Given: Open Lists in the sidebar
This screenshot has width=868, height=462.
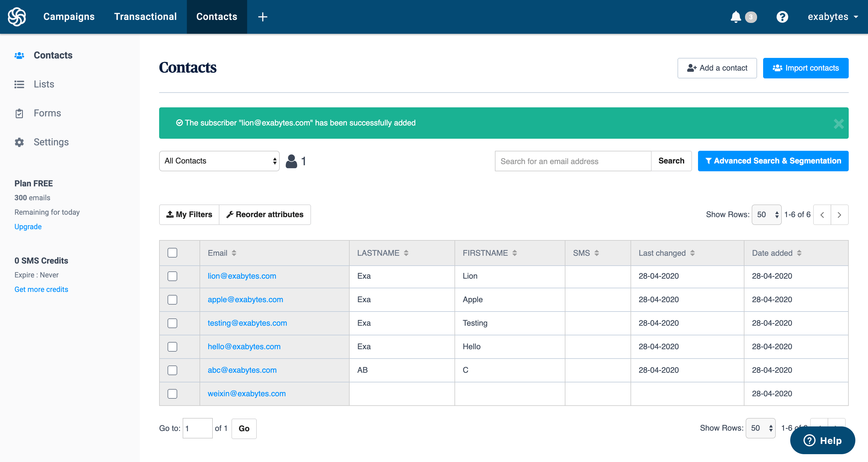Looking at the screenshot, I should (44, 84).
